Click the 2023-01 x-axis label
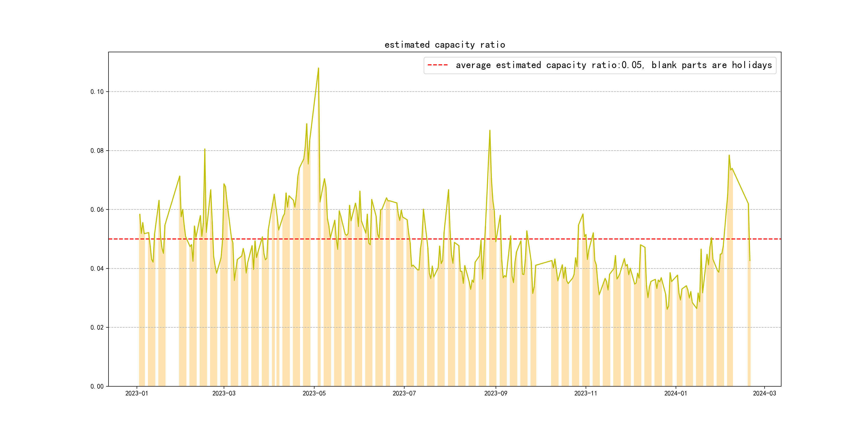Image resolution: width=868 pixels, height=434 pixels. click(136, 393)
